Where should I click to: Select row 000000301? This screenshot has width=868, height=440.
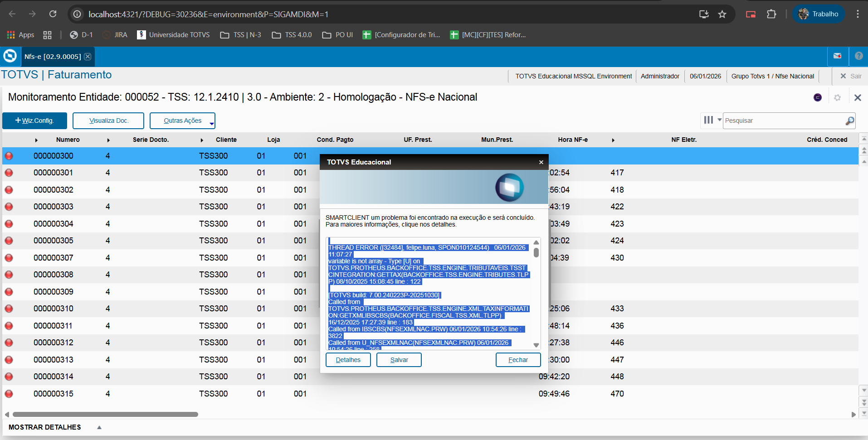tap(430, 173)
